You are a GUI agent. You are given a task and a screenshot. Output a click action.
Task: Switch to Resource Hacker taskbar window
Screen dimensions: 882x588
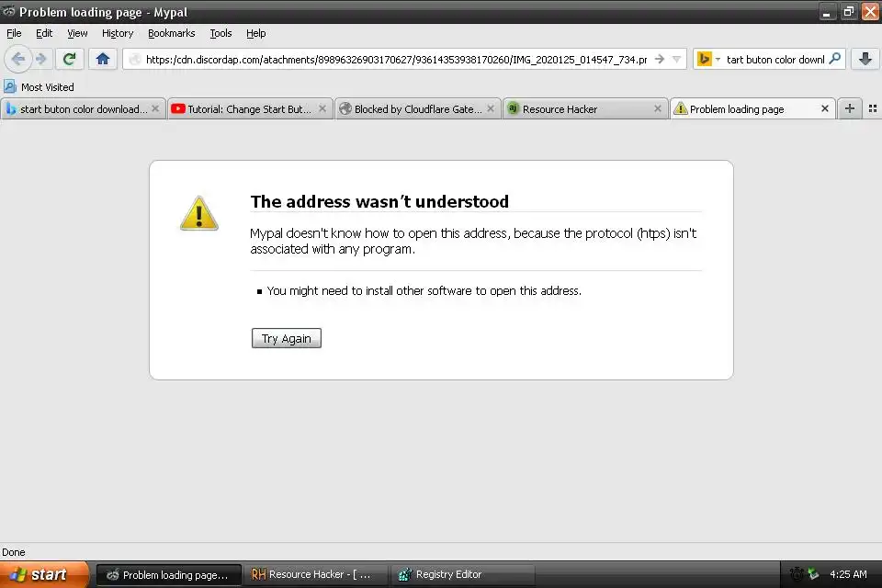point(315,574)
